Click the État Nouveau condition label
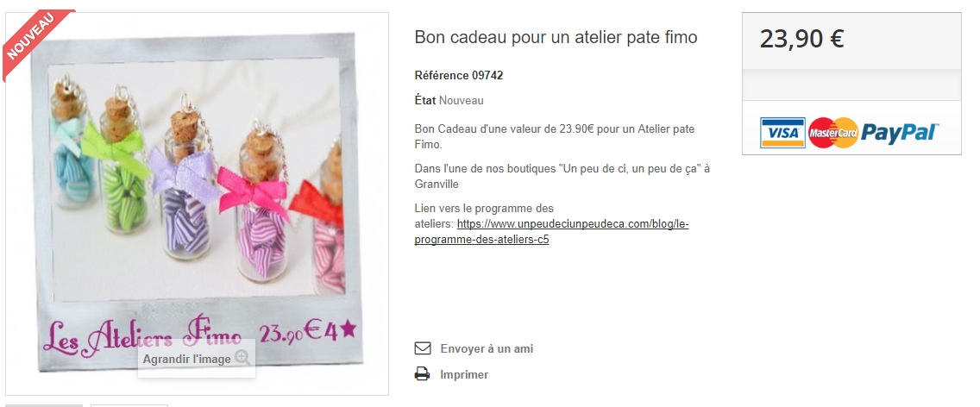This screenshot has width=980, height=407. [x=449, y=101]
